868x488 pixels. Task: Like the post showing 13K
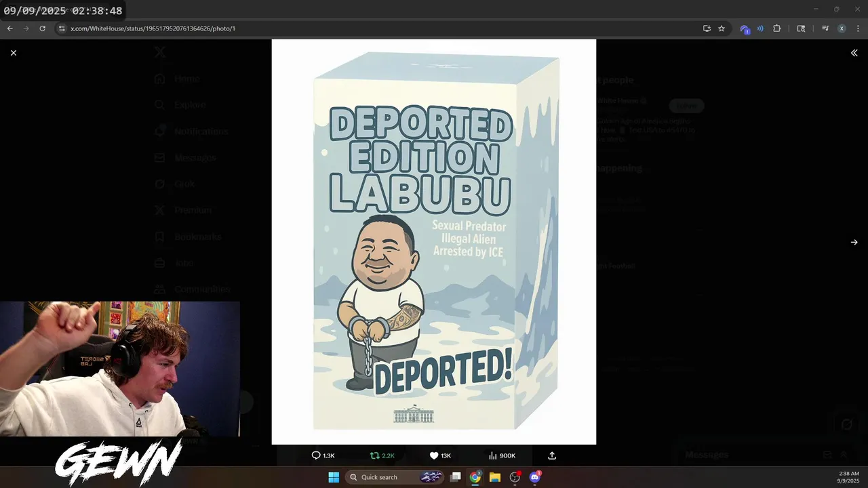tap(440, 455)
